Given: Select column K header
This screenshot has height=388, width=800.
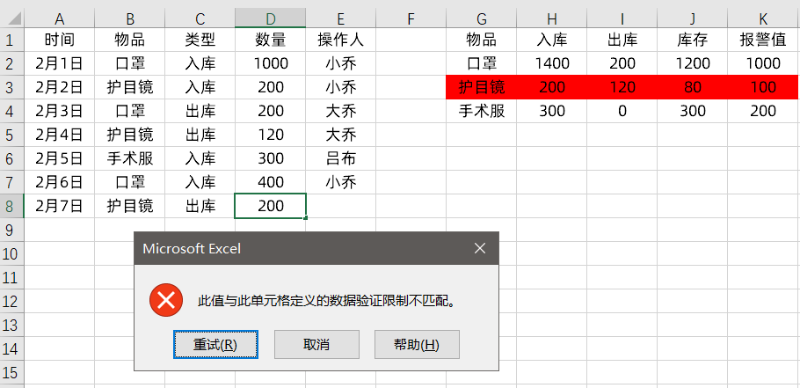Looking at the screenshot, I should pyautogui.click(x=763, y=19).
